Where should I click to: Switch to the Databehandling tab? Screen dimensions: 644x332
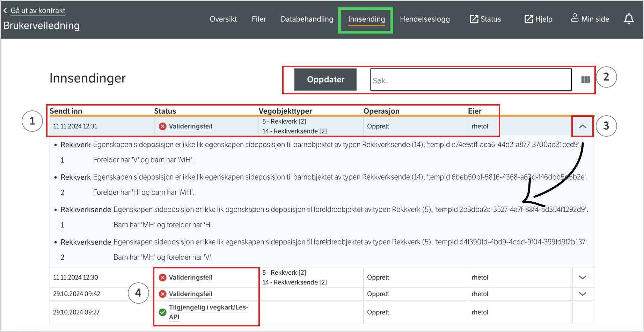click(x=307, y=19)
